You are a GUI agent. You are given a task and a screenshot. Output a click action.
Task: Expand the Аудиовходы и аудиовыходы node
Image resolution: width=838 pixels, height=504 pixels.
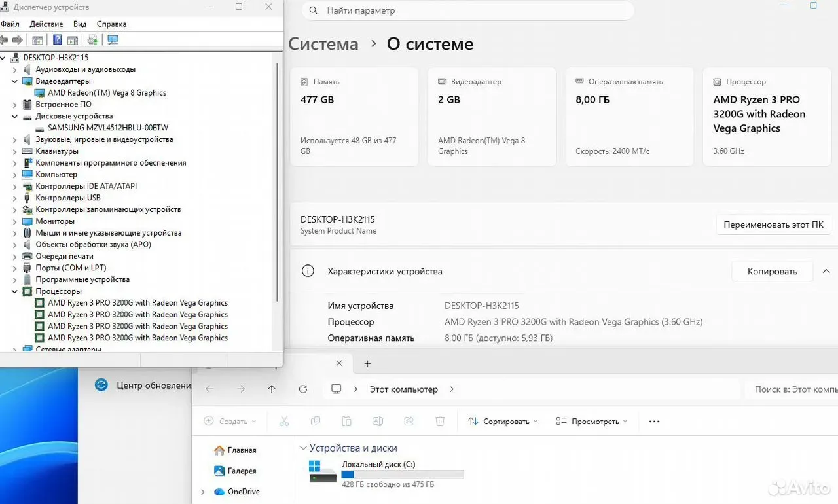15,69
